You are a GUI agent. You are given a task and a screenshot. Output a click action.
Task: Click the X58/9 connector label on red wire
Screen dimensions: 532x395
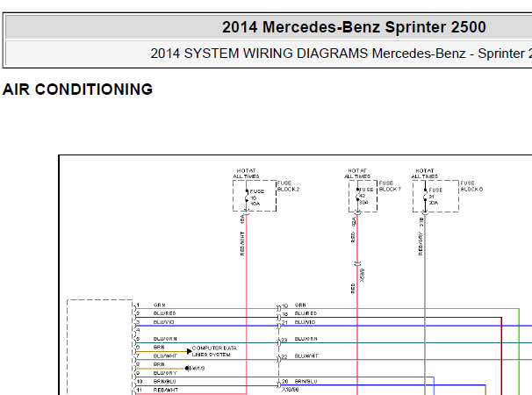[x=362, y=276]
